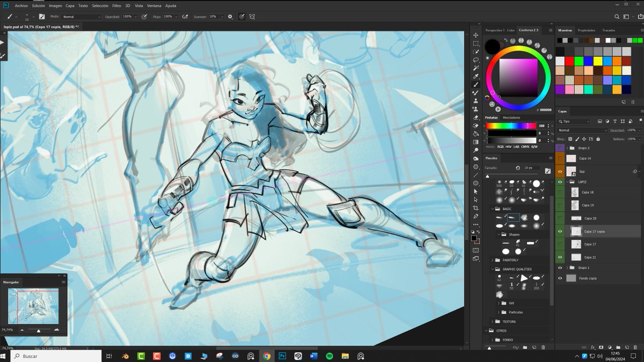Create a new group folder icon in Capas

(618, 347)
